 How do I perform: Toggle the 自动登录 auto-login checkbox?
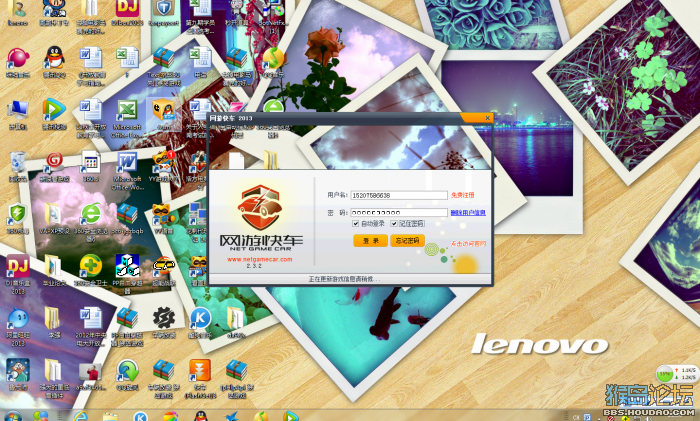pos(356,223)
